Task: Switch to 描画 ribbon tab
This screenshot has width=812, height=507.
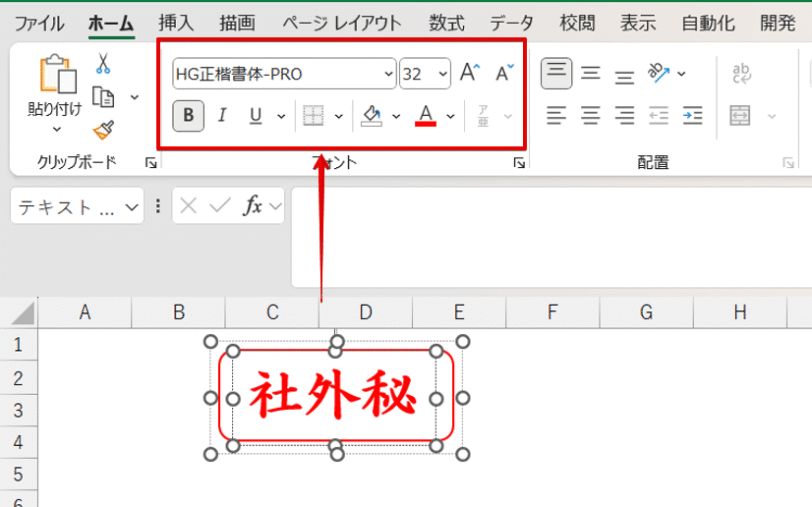Action: tap(237, 23)
